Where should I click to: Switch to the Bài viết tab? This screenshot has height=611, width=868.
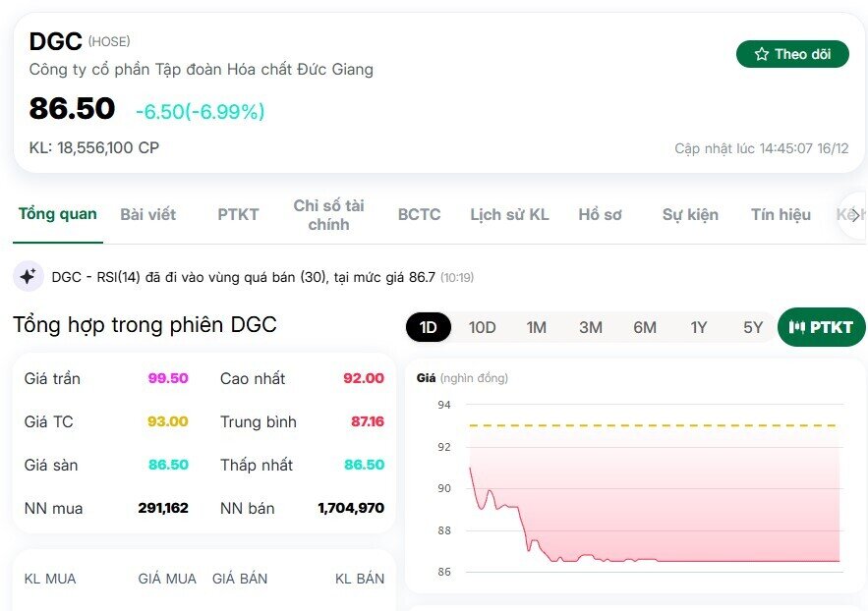pos(148,214)
